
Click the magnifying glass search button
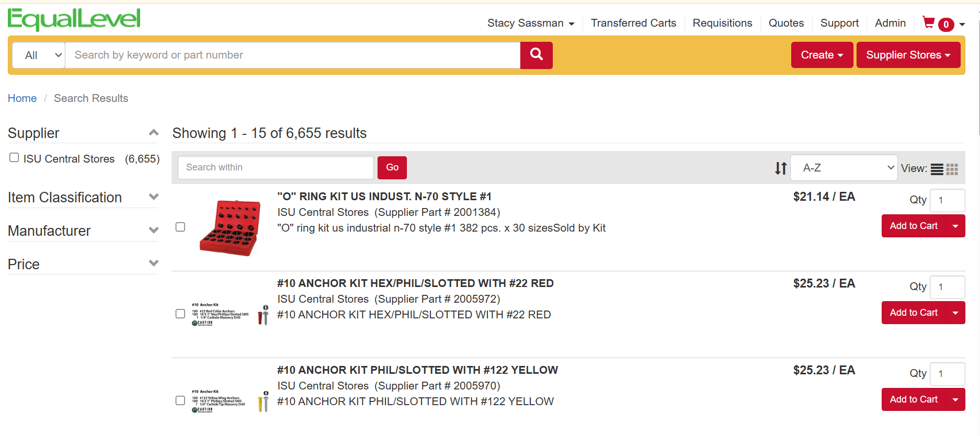tap(537, 55)
